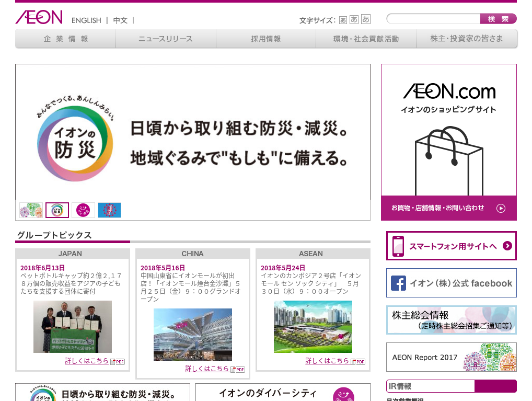Click the 中国山東省にイオンモール news summary text
This screenshot has height=401, width=532.
pos(191,287)
